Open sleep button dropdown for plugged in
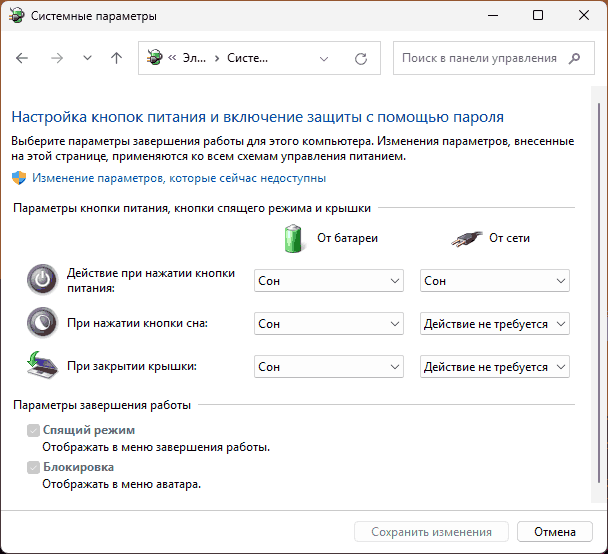The image size is (608, 554). pos(495,324)
